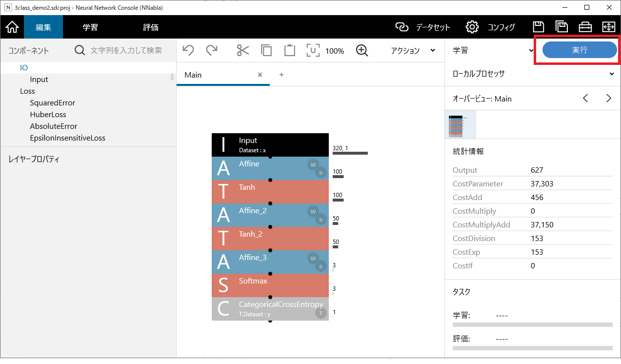Open the toolbox briefcase icon

click(x=585, y=27)
